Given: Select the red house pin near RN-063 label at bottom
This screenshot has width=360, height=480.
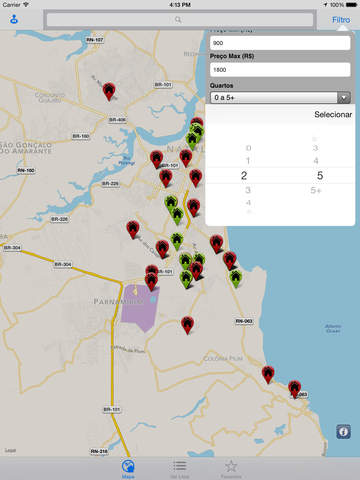Looking at the screenshot, I should point(294,389).
